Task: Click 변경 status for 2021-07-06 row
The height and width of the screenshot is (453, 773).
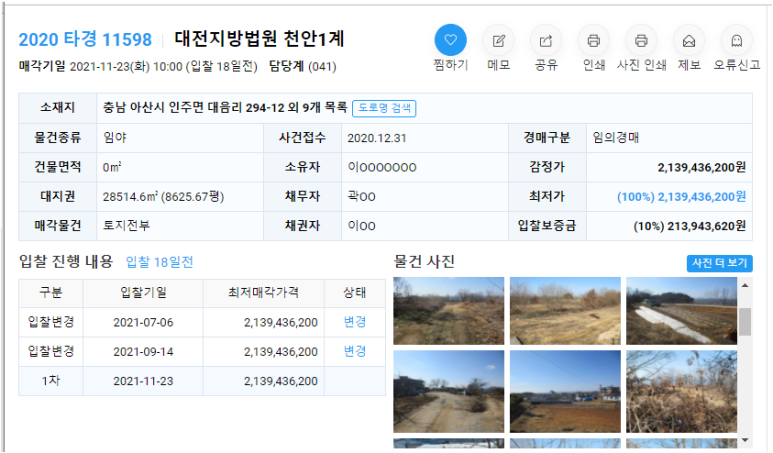Action: coord(354,322)
